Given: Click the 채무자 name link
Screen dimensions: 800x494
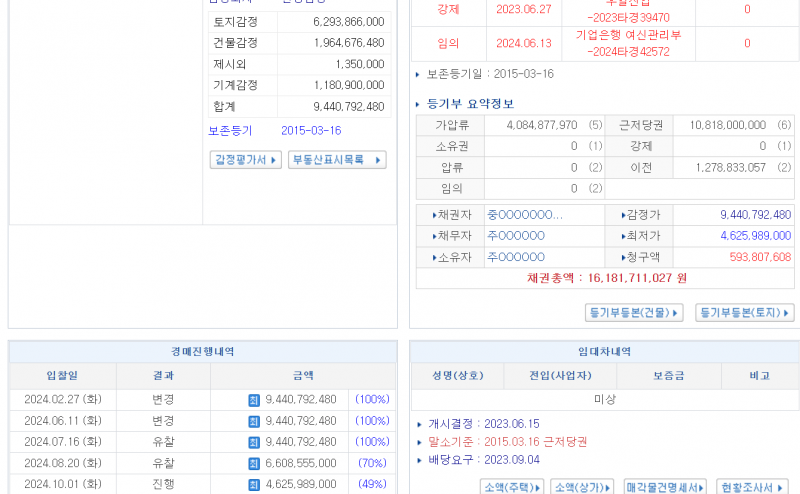Looking at the screenshot, I should 516,236.
